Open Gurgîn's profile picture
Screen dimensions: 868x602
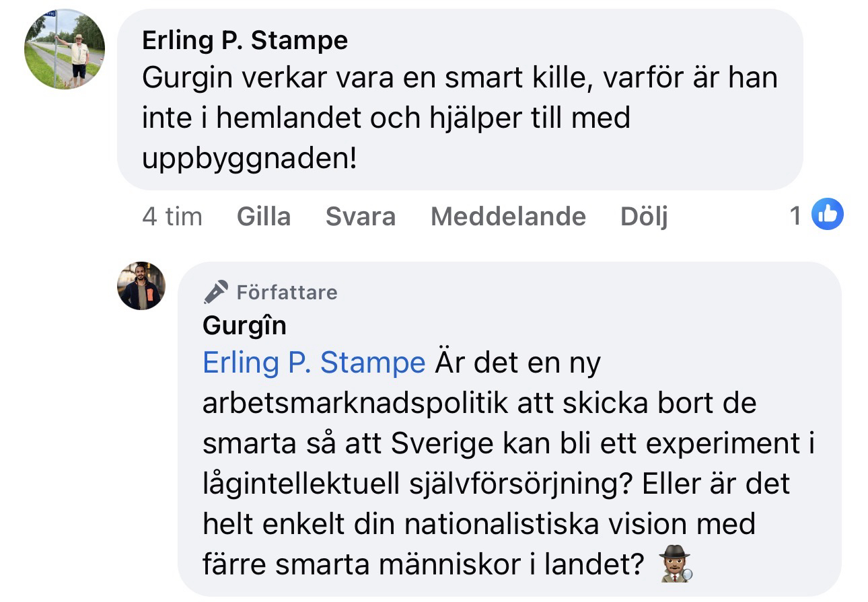tap(141, 286)
